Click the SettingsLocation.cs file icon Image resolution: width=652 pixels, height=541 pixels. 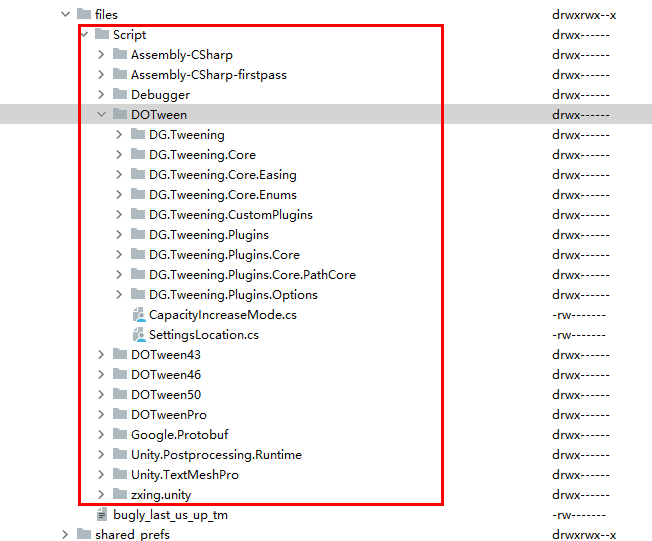click(x=138, y=334)
